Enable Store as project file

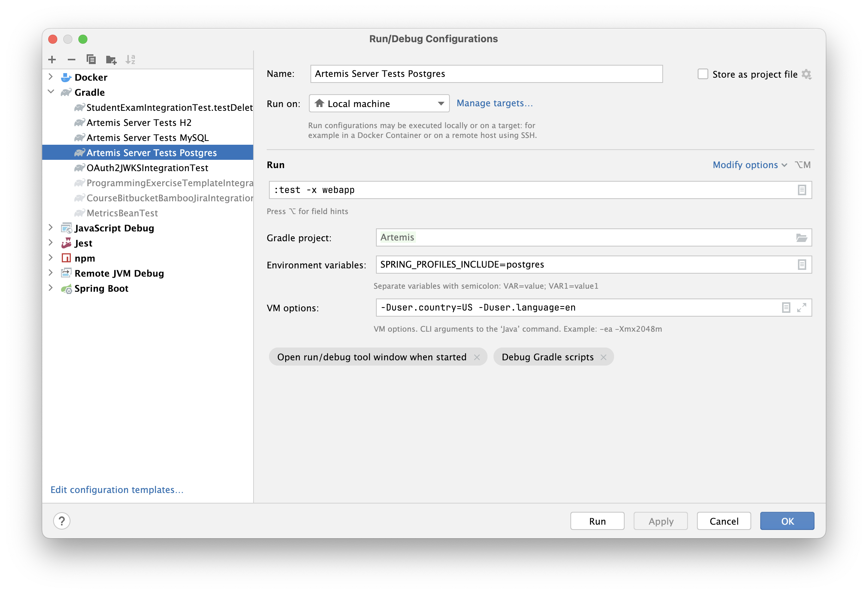pyautogui.click(x=703, y=74)
